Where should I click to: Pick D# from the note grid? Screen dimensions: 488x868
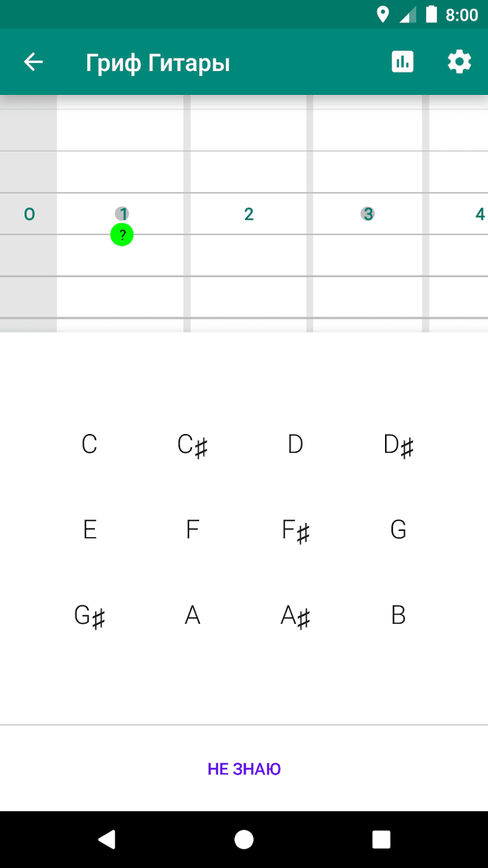[398, 444]
